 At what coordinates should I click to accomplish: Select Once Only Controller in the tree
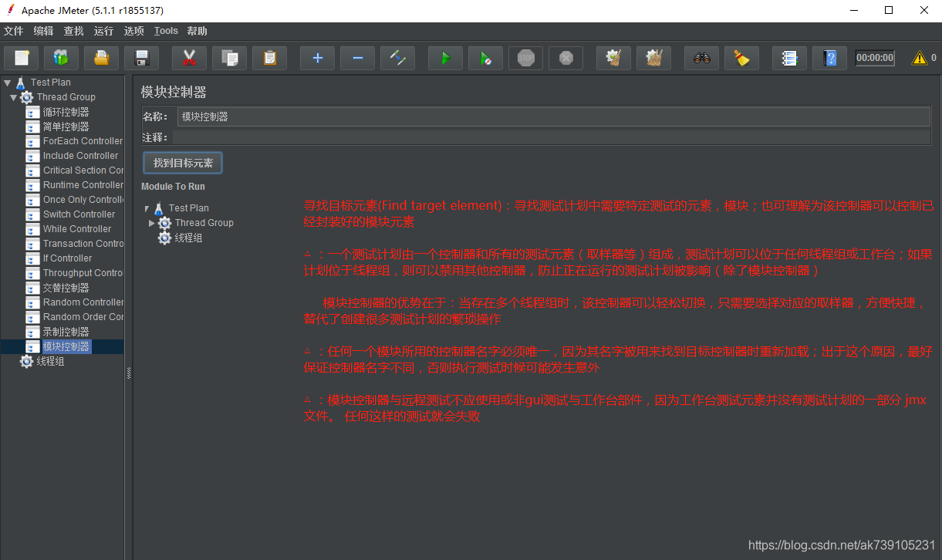pos(83,200)
